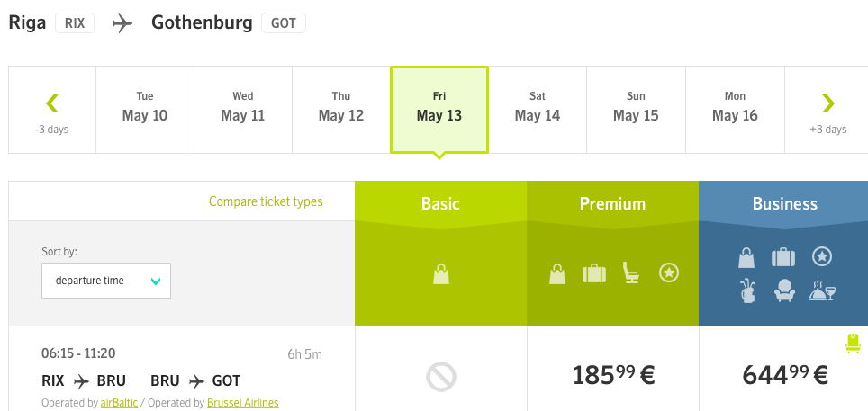This screenshot has height=411, width=868.
Task: Click the unavailable Basic fare icon
Action: 441,377
